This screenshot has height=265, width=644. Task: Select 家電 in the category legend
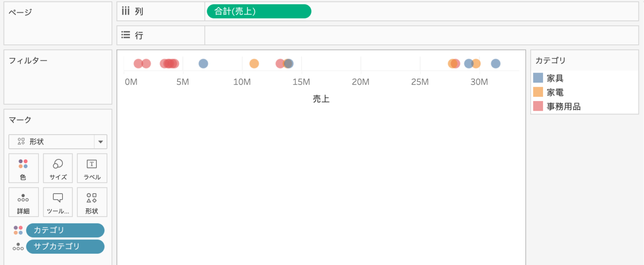tap(556, 92)
